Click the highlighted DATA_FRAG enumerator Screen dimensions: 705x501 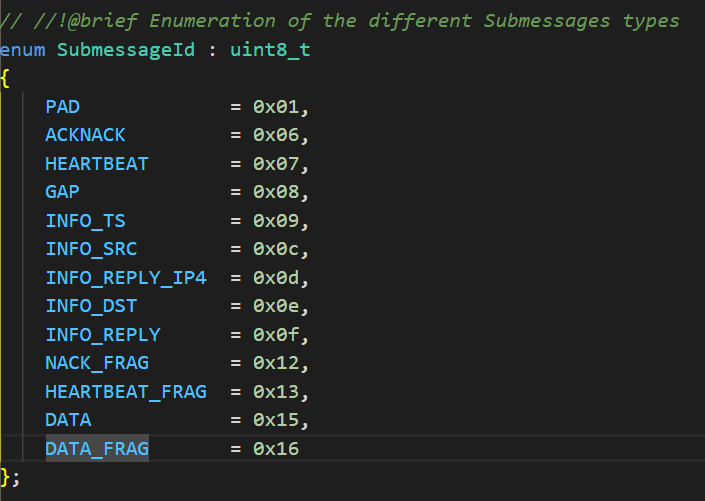97,449
